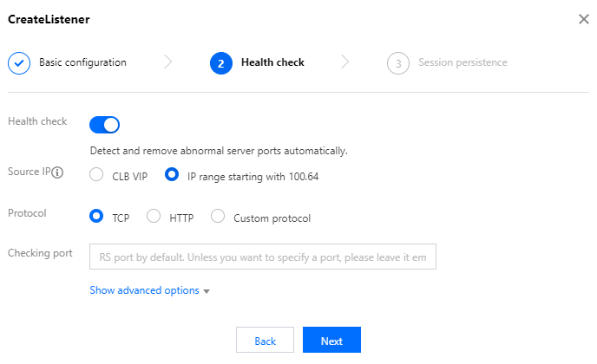The image size is (597, 364).
Task: Click the Back button
Action: pyautogui.click(x=265, y=341)
